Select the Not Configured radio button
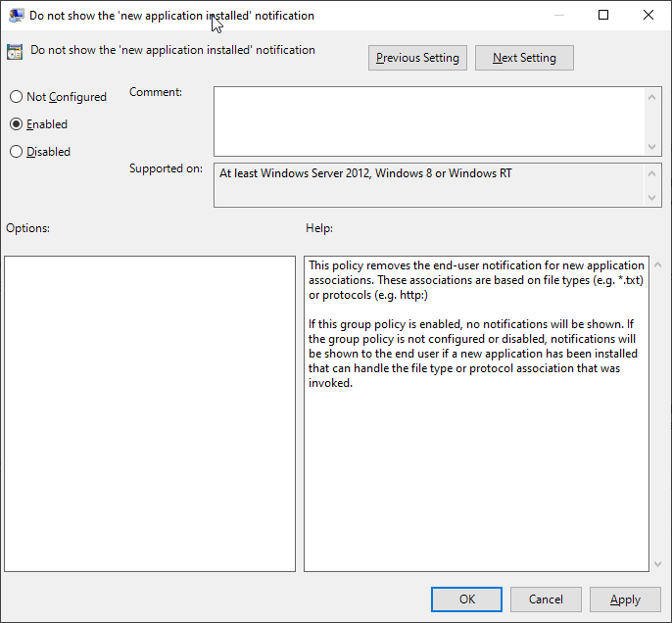The image size is (672, 623). click(x=16, y=97)
